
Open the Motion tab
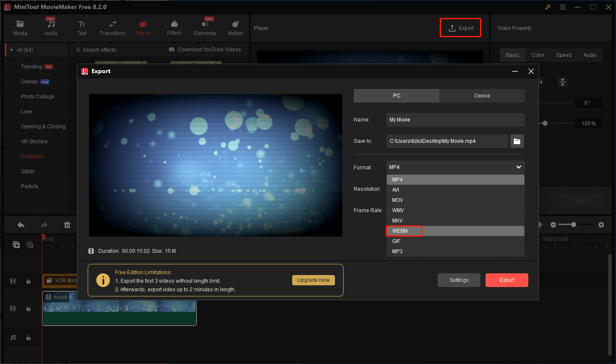pos(235,28)
